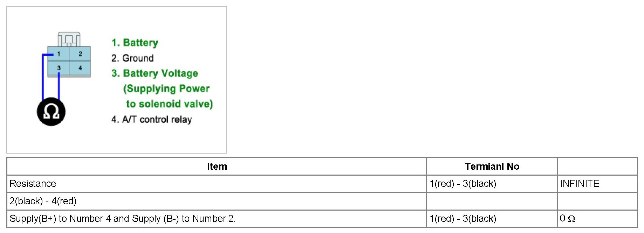Select the 'Resistance' table cell
Screen dimensions: 644x233
click(217, 184)
